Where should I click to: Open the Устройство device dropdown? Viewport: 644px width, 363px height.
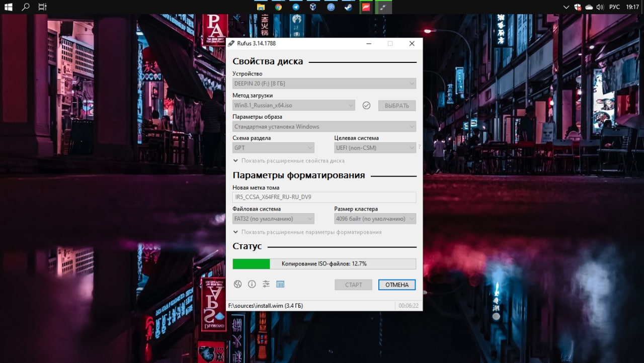(324, 83)
